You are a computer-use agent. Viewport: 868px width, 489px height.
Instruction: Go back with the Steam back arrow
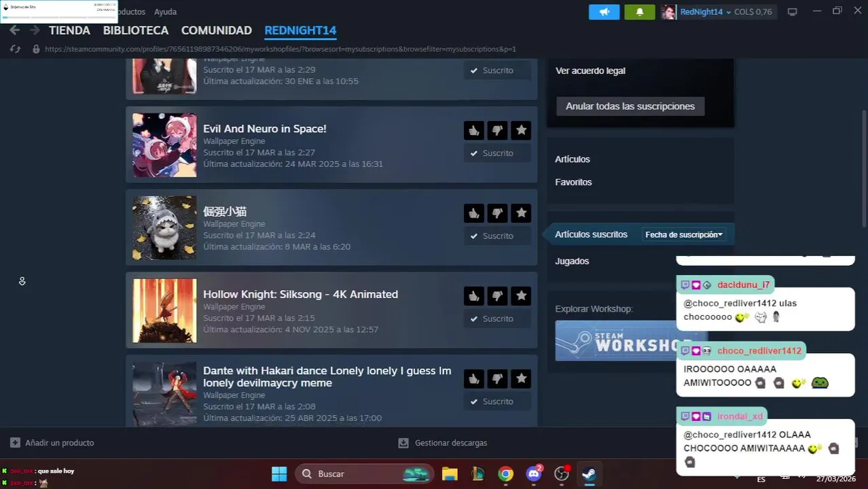tap(14, 31)
